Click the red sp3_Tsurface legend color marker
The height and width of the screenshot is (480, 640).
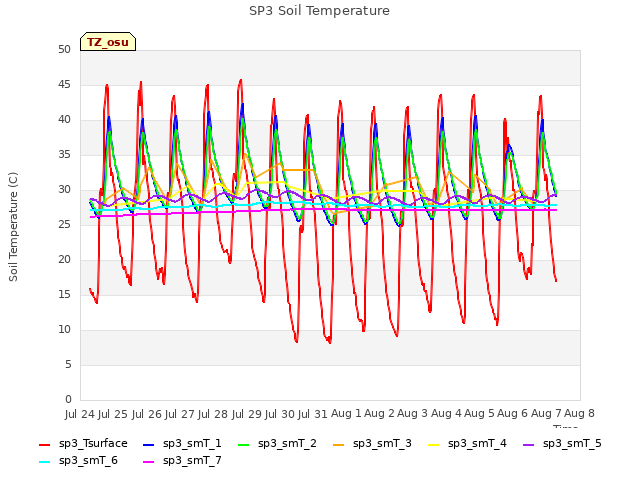[44, 444]
